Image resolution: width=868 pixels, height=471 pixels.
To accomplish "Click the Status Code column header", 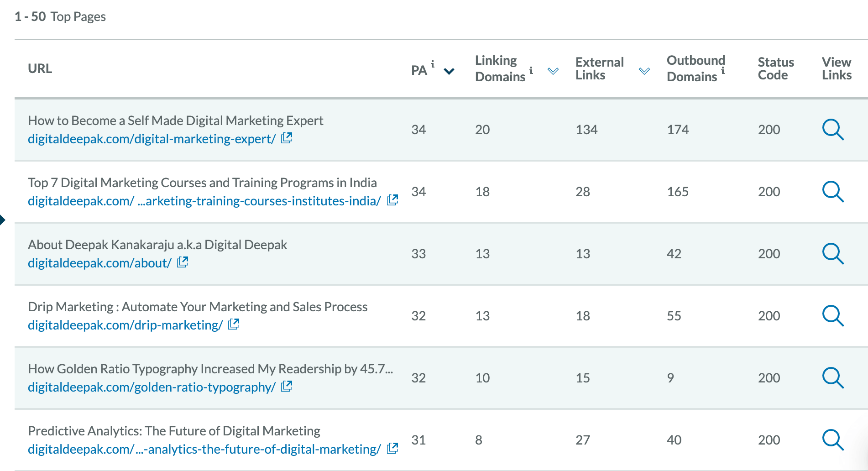I will tap(776, 68).
